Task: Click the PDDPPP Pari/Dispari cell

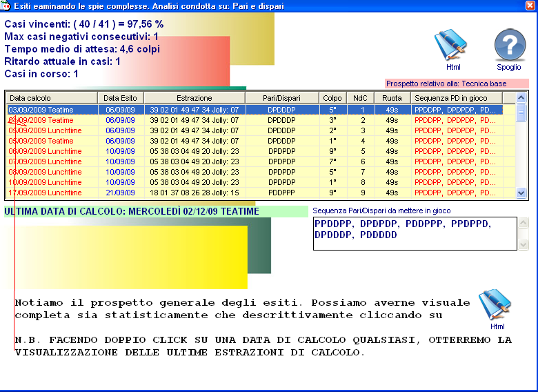Action: 282,193
